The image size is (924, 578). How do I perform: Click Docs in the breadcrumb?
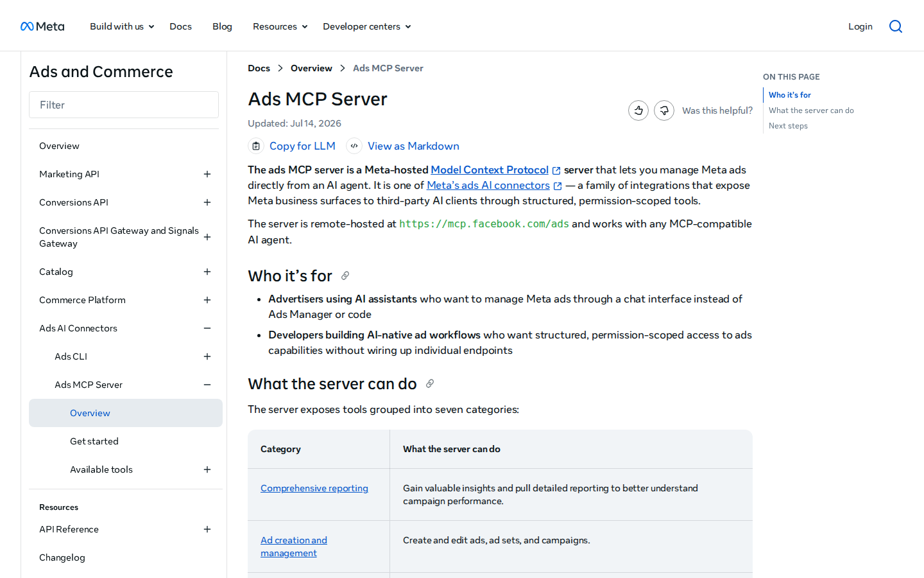tap(259, 68)
